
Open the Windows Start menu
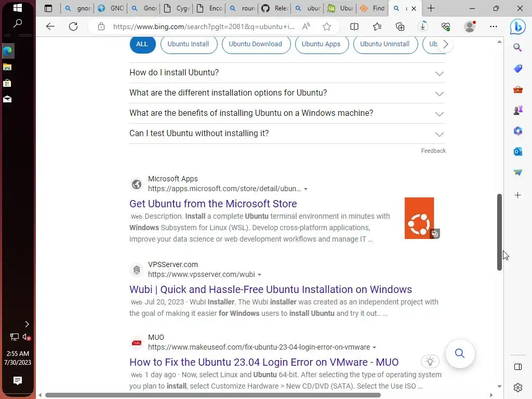click(17, 8)
